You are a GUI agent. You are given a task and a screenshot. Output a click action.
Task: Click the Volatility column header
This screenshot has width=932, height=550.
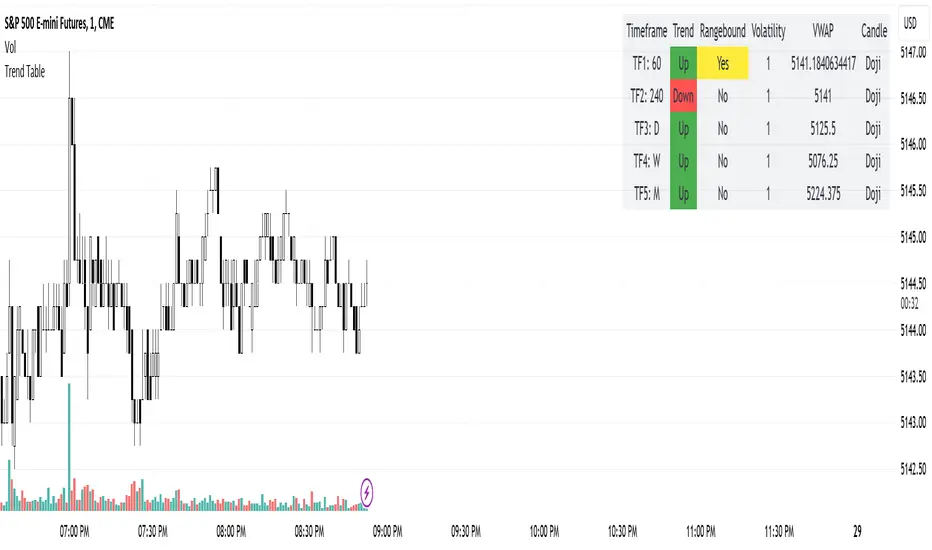pyautogui.click(x=768, y=31)
